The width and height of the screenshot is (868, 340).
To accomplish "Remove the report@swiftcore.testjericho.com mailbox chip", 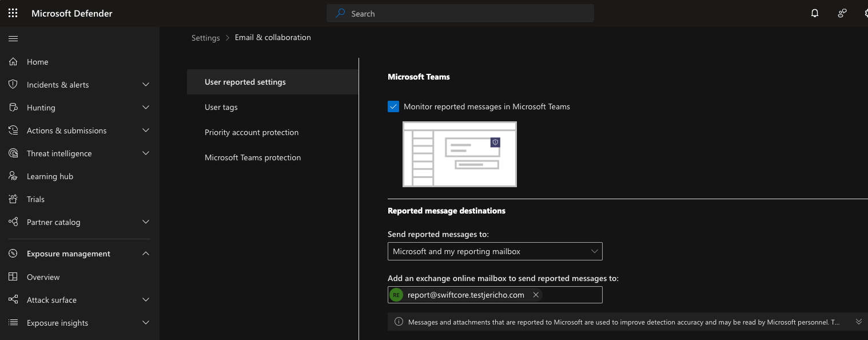I will point(536,295).
